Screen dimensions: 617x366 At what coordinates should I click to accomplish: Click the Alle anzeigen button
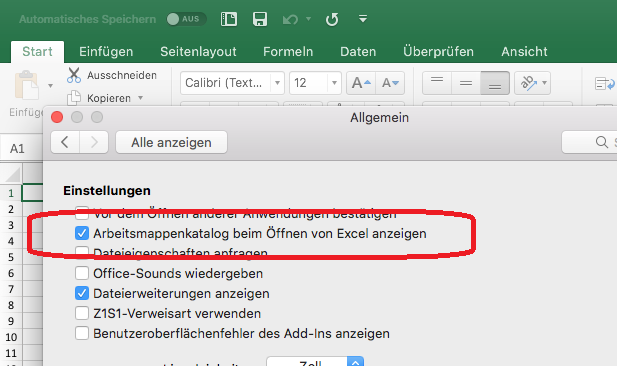(x=171, y=142)
